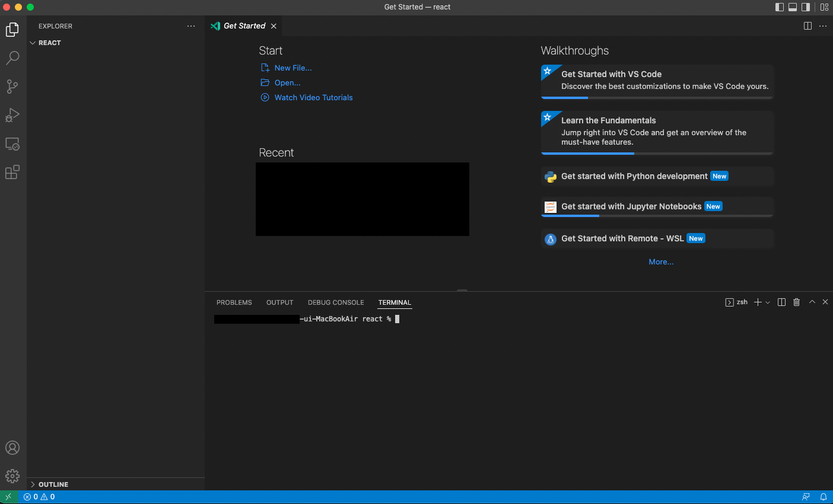Select the TERMINAL panel tab

(395, 302)
